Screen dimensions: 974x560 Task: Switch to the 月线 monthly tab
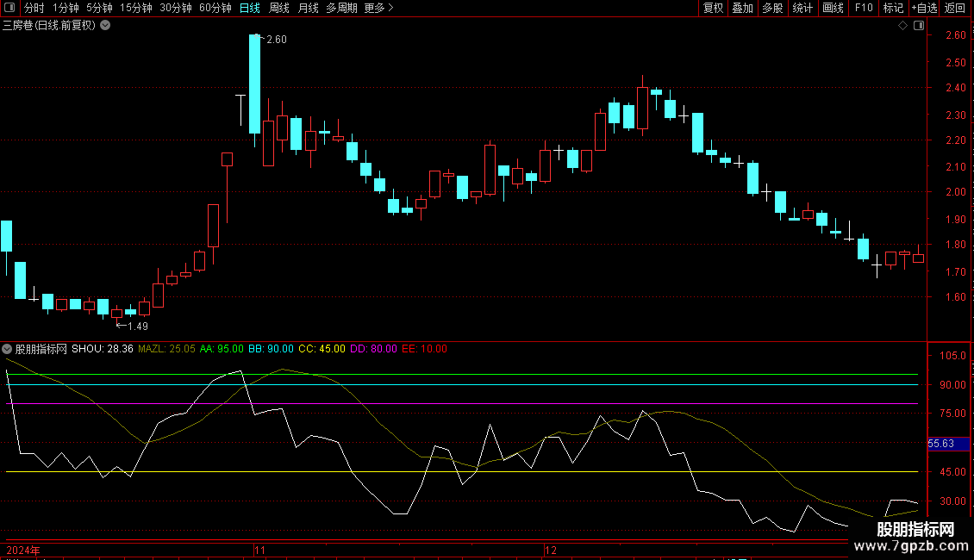[308, 8]
